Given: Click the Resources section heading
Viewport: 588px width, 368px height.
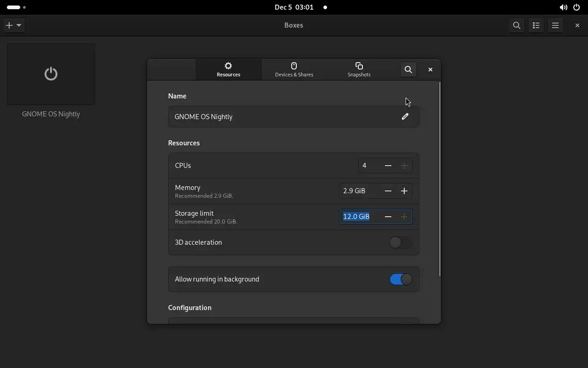Looking at the screenshot, I should (184, 143).
